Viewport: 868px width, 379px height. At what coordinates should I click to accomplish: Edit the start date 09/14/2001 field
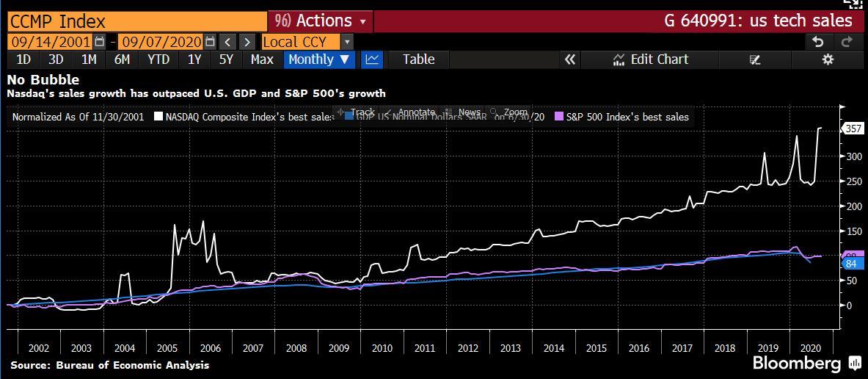point(51,42)
